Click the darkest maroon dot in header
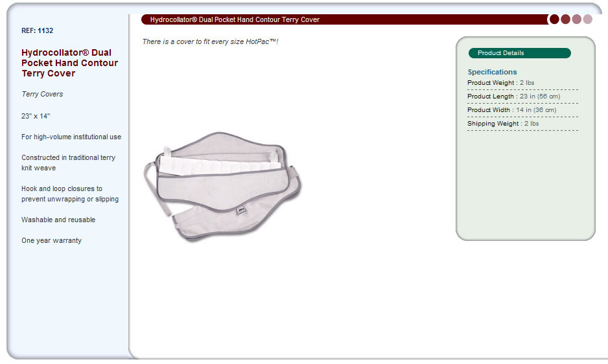The image size is (608, 364). point(554,19)
